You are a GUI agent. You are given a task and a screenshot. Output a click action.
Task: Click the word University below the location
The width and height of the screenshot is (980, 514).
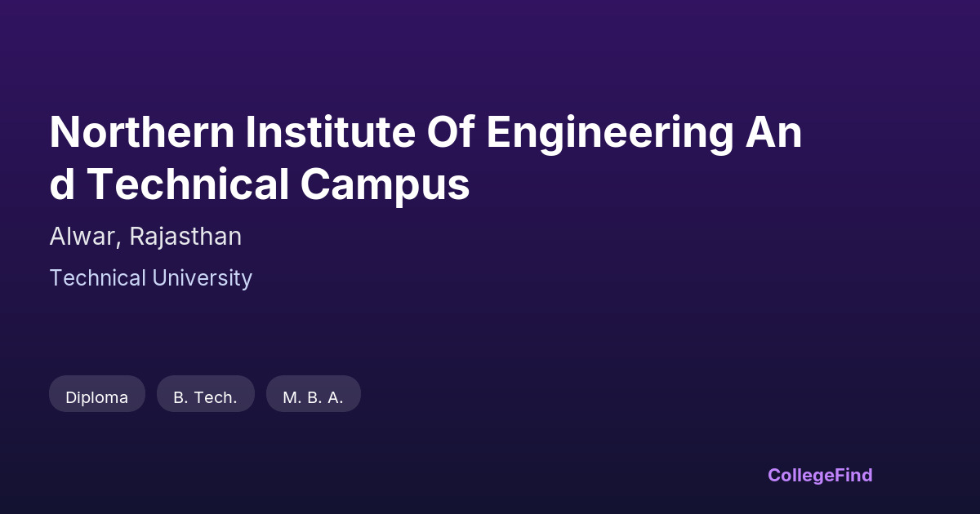point(202,278)
